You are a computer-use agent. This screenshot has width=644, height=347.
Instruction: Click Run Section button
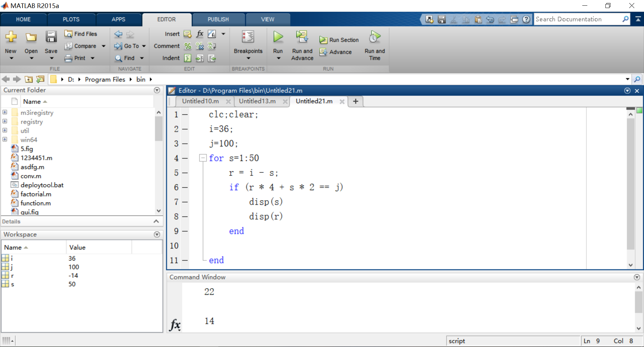(x=339, y=40)
